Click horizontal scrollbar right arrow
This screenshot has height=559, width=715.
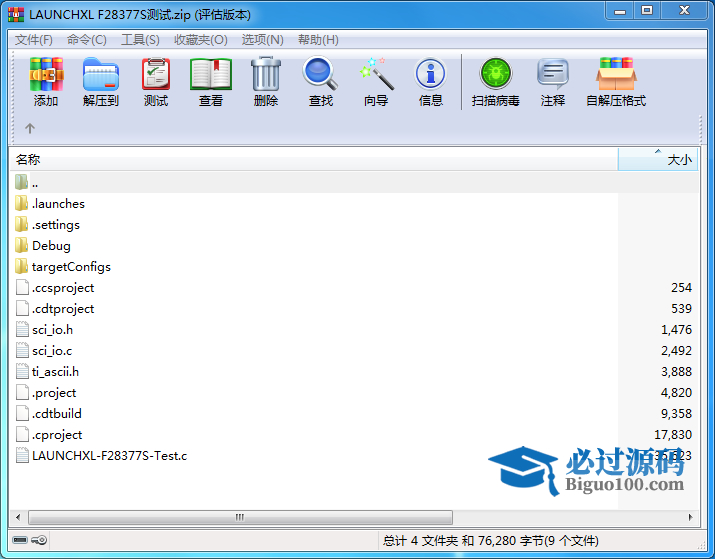pyautogui.click(x=690, y=517)
